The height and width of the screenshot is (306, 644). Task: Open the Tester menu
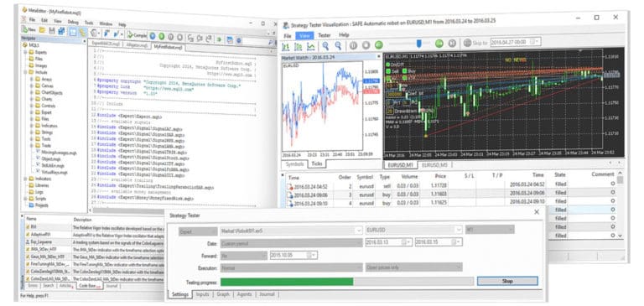point(324,35)
